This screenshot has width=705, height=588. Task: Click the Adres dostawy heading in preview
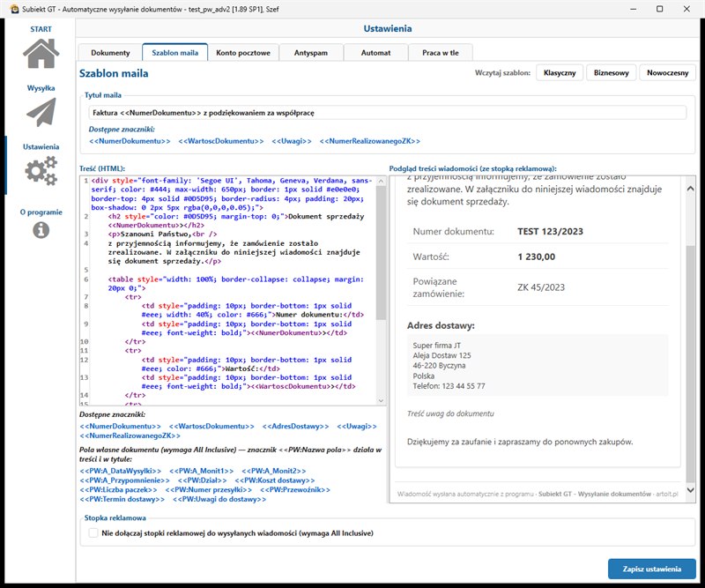[x=441, y=325]
